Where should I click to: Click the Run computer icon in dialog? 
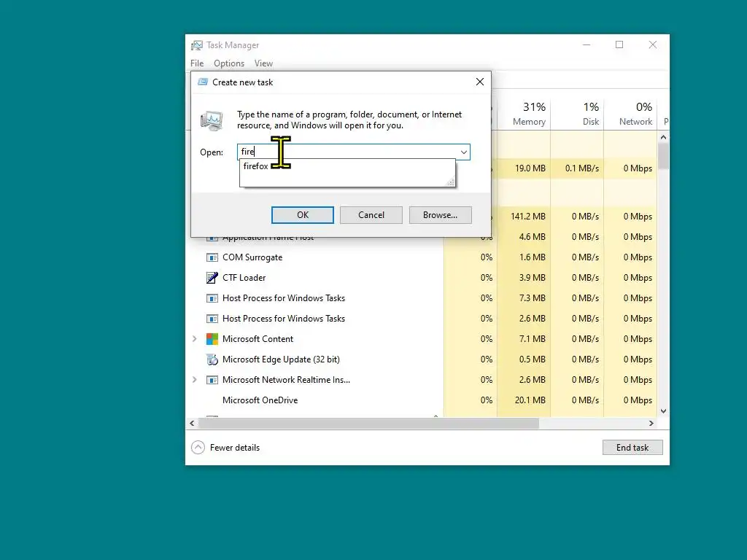pyautogui.click(x=212, y=120)
